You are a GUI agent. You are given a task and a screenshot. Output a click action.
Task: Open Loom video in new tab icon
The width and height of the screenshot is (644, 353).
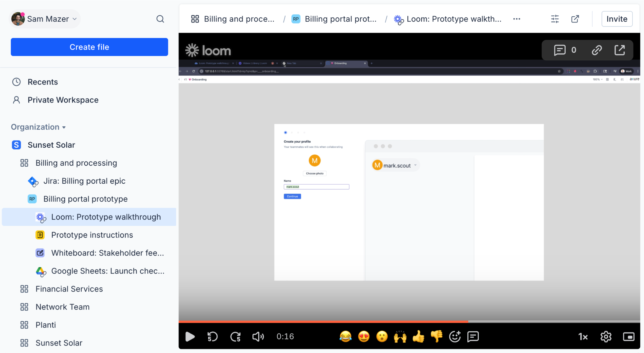pos(620,50)
